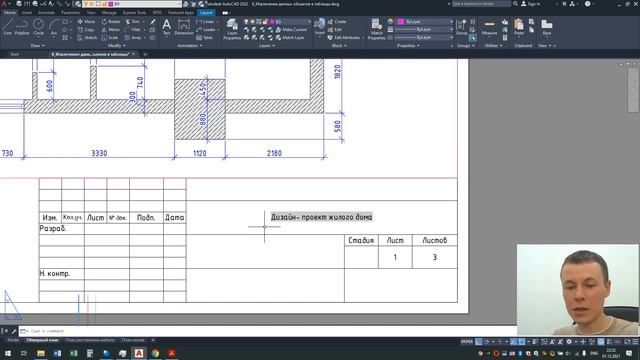Expand the Properties panel
This screenshot has width=640, height=360.
(408, 46)
